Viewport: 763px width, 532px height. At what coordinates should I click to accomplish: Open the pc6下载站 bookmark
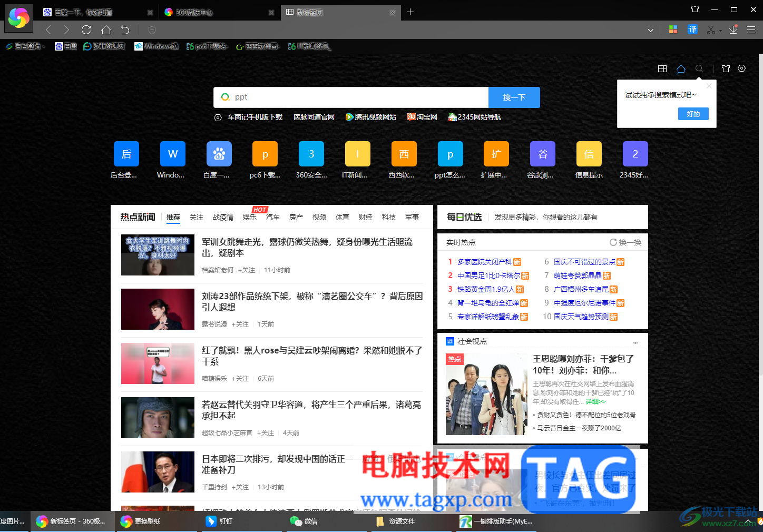click(206, 46)
